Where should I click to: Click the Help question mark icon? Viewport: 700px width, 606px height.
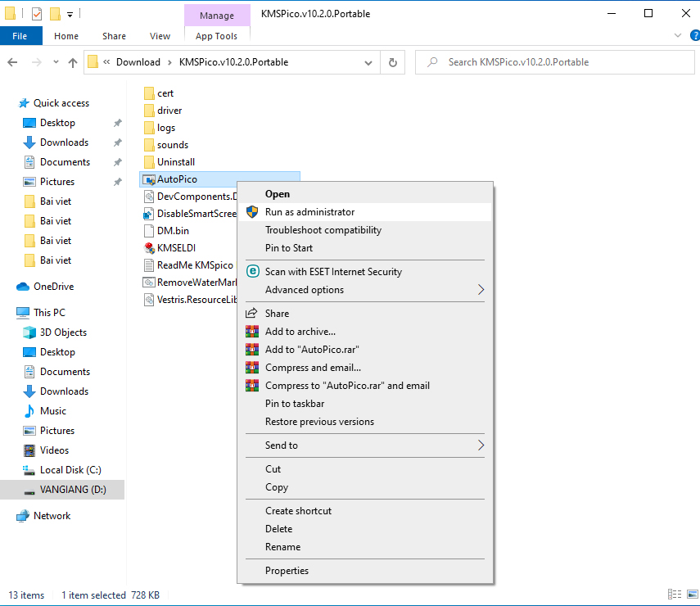[x=694, y=35]
